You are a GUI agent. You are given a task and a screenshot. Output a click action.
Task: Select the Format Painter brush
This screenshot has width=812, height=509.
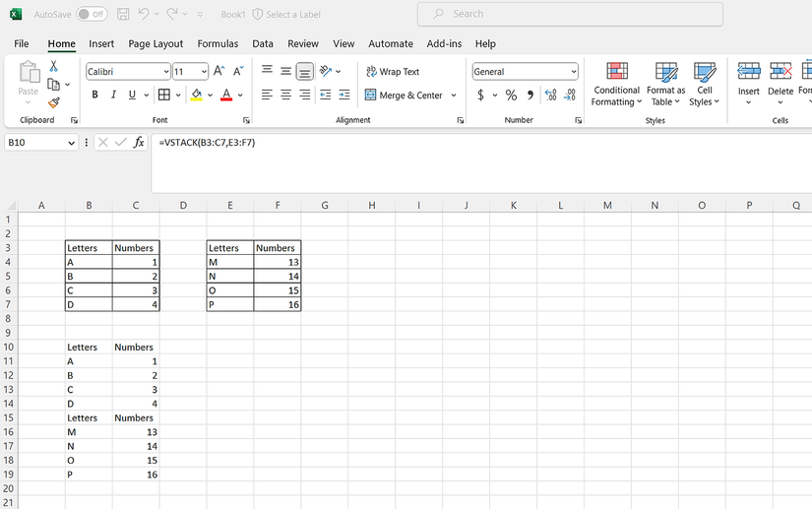coord(53,102)
